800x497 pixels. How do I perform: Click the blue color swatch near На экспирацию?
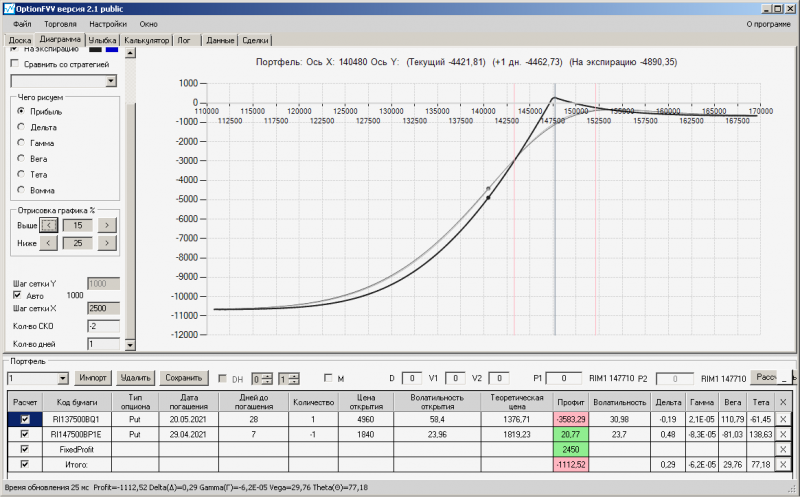coord(112,48)
